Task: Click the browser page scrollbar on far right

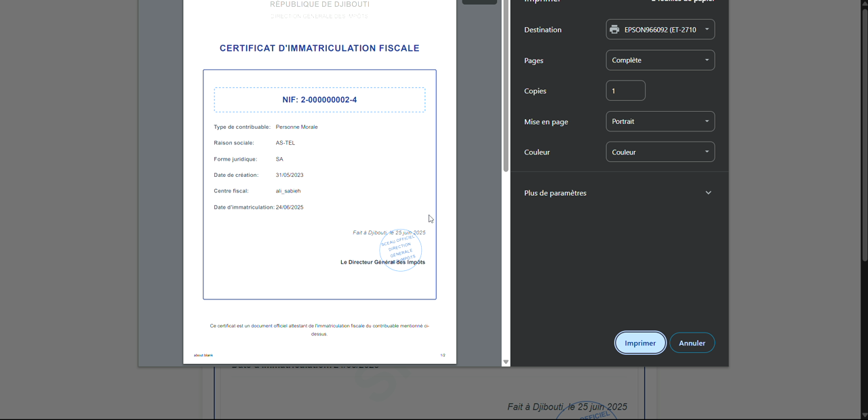Action: click(x=864, y=135)
